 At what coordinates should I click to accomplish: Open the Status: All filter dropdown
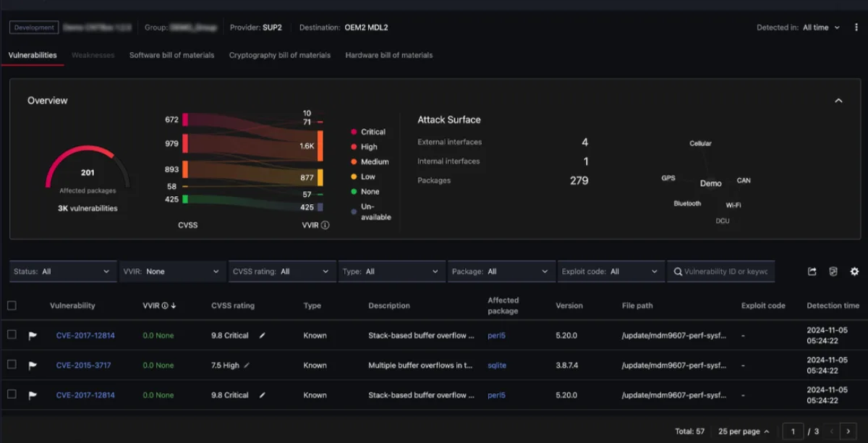coord(62,271)
